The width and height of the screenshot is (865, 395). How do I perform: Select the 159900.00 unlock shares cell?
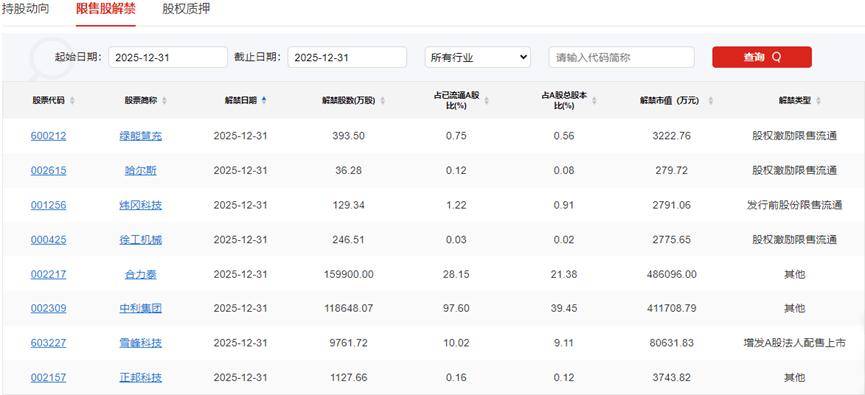pos(349,274)
